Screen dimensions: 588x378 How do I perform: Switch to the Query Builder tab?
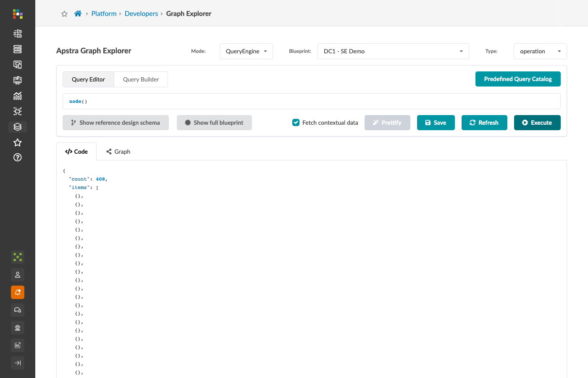[x=141, y=79]
